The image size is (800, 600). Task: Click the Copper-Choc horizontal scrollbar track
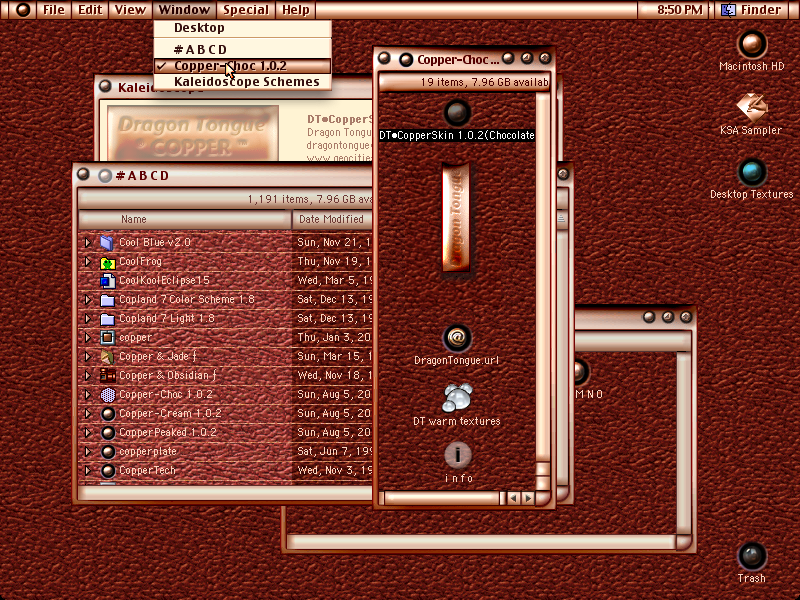[x=442, y=498]
